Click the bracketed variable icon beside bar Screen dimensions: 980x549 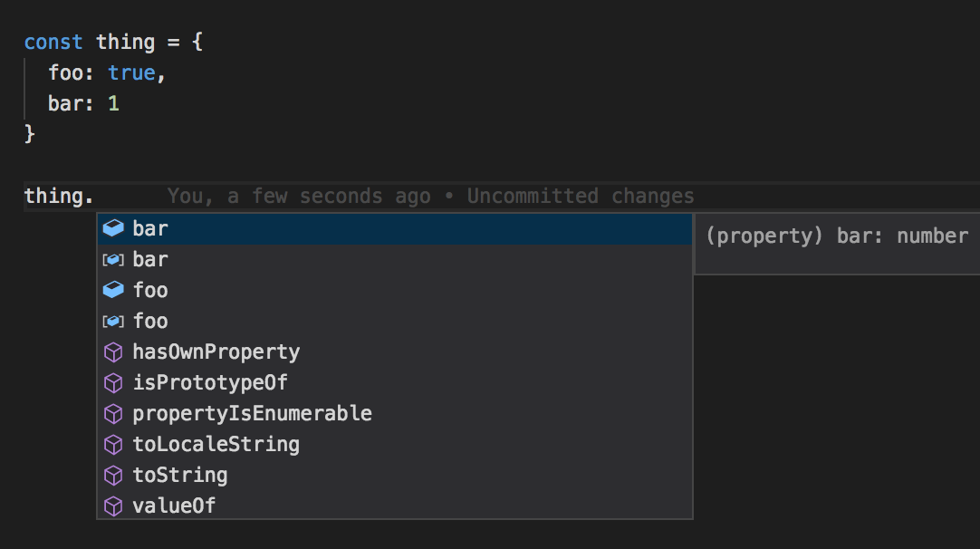coord(113,260)
